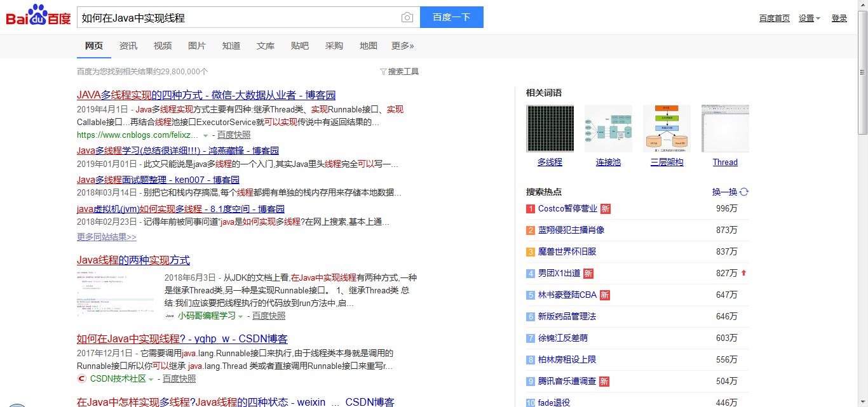
Task: Click the CSDN技术社区 logo icon
Action: click(81, 378)
